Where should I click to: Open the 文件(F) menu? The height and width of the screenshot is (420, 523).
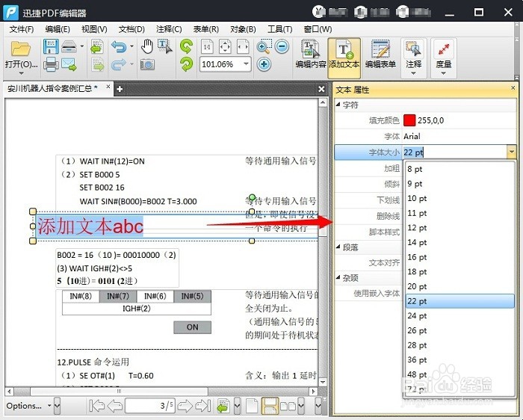(22, 29)
